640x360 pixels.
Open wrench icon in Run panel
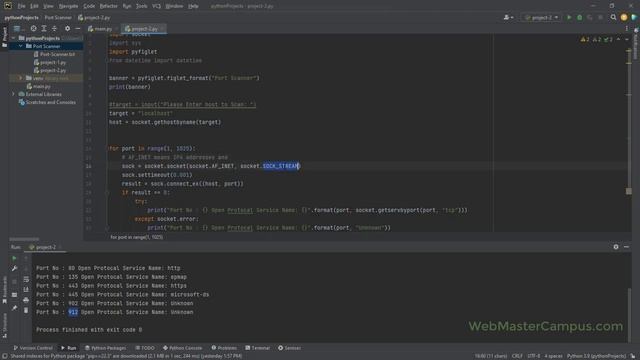tap(14, 268)
